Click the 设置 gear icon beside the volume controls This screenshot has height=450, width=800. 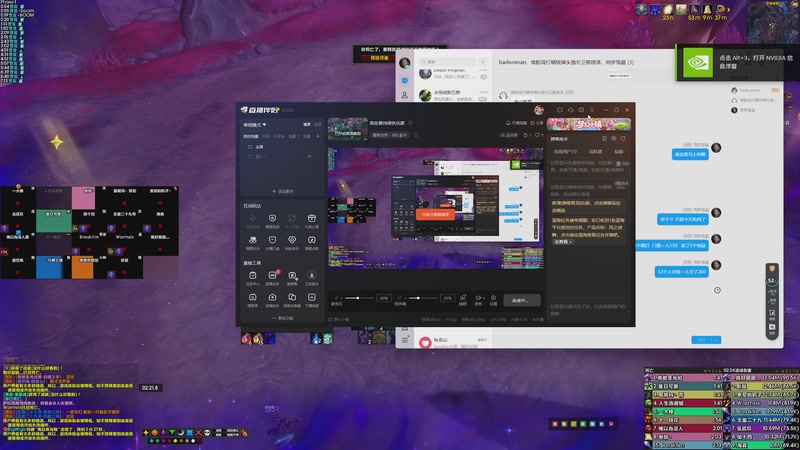click(x=493, y=298)
